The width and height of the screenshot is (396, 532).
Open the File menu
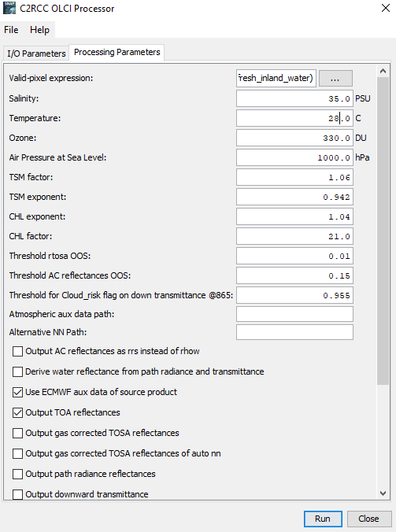click(11, 30)
